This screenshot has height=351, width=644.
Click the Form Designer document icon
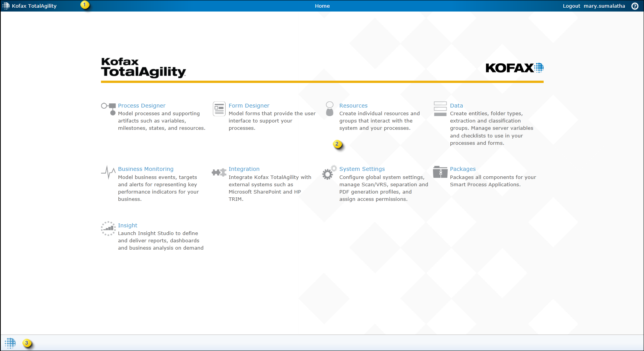click(219, 109)
